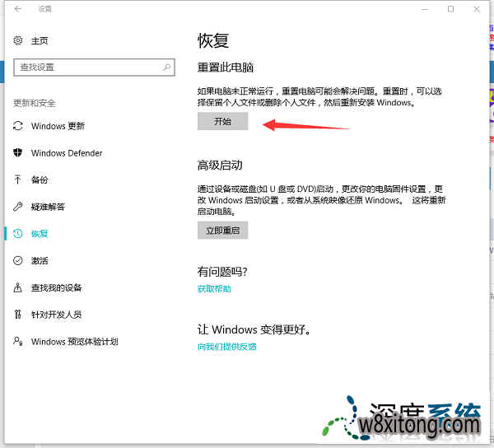Maximize the Settings window

[450, 9]
